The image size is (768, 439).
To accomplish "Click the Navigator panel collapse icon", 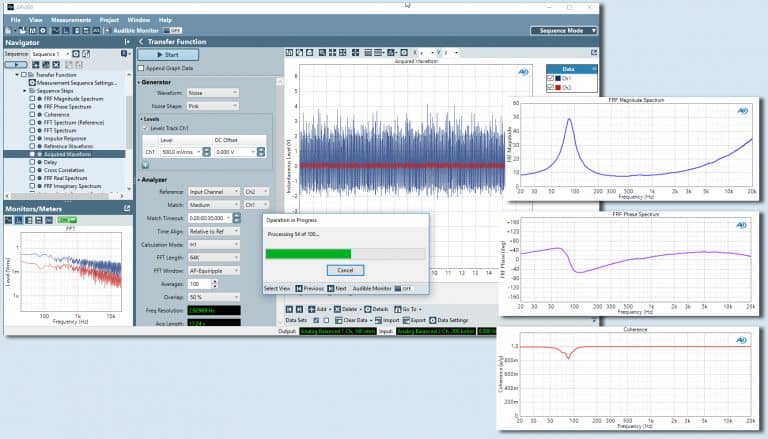I will coord(126,43).
